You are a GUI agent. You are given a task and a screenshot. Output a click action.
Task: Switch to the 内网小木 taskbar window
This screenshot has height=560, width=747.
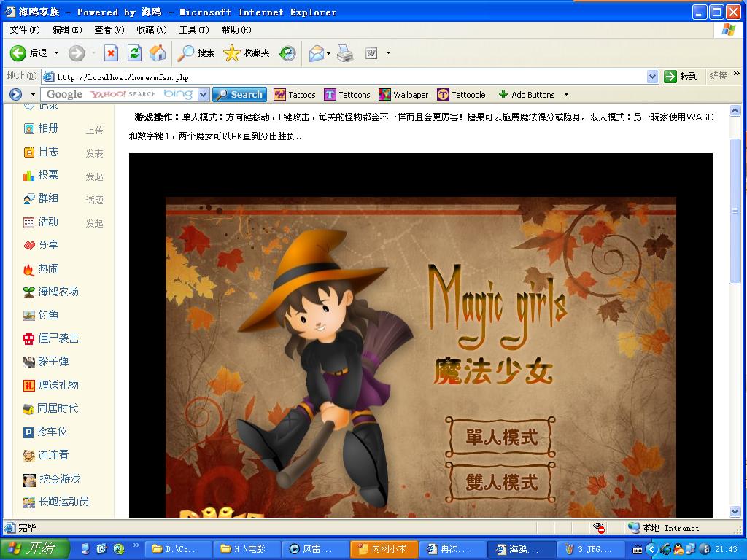[384, 549]
